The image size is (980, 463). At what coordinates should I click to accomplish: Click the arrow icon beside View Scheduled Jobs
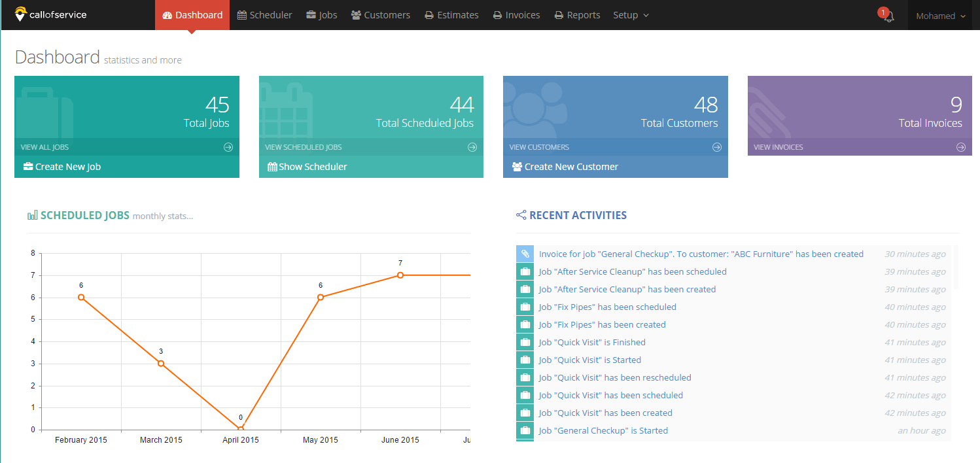coord(472,147)
